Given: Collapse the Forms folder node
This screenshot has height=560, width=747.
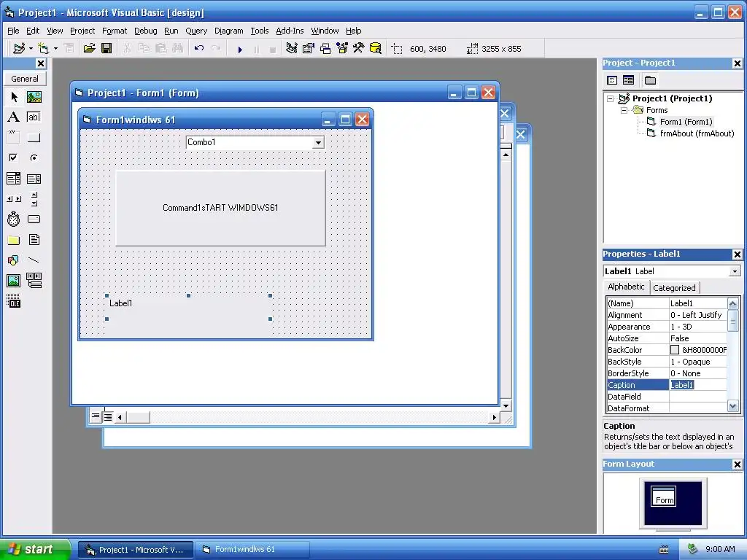Looking at the screenshot, I should click(624, 110).
